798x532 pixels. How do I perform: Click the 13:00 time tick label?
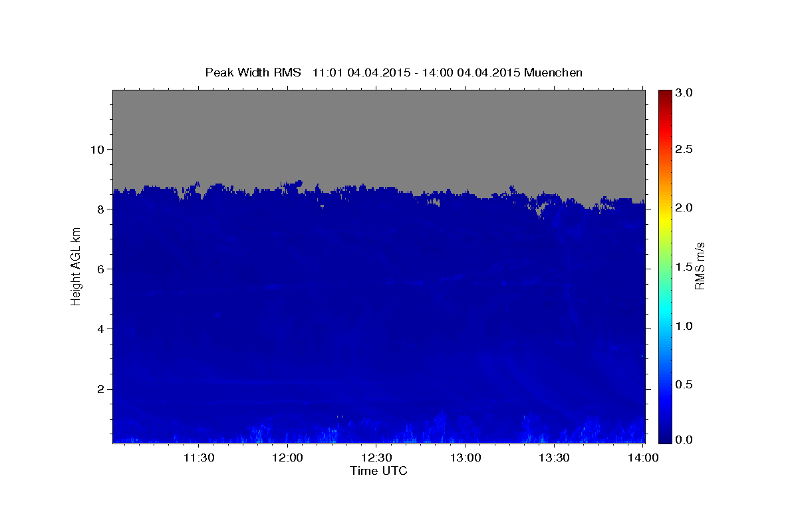pyautogui.click(x=465, y=458)
